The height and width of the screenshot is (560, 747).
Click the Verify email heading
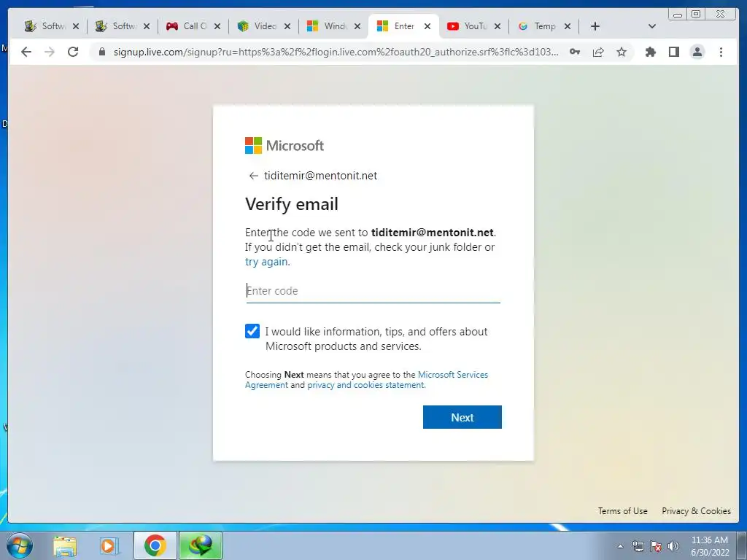tap(292, 204)
